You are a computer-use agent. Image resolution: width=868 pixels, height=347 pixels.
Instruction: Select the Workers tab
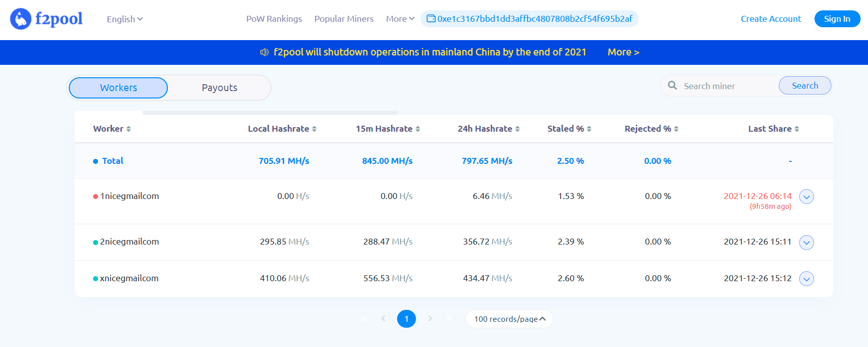point(118,88)
